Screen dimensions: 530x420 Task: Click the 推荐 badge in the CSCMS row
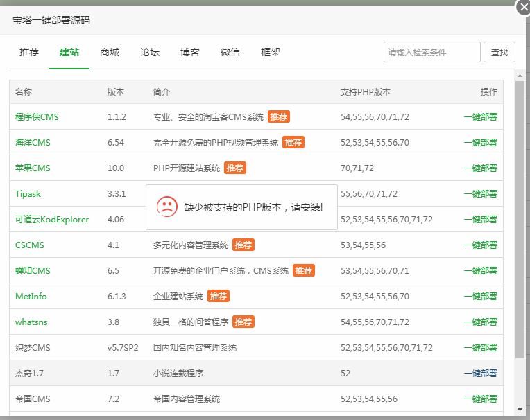[243, 245]
